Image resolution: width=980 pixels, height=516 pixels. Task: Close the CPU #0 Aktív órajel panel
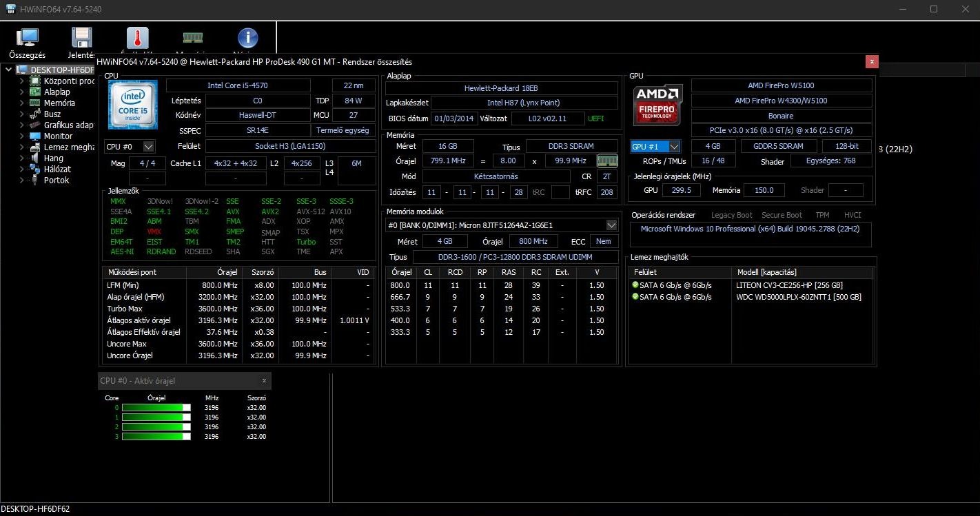pos(264,380)
